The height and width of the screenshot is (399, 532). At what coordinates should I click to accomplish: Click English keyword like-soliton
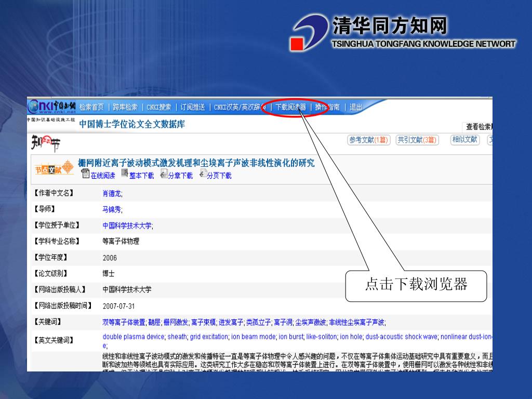coord(322,337)
